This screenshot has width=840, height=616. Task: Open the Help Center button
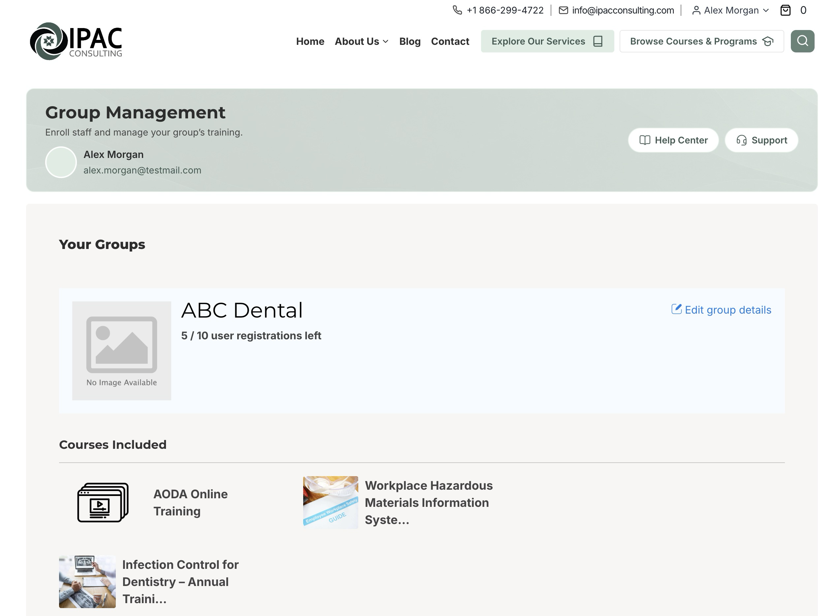(673, 140)
